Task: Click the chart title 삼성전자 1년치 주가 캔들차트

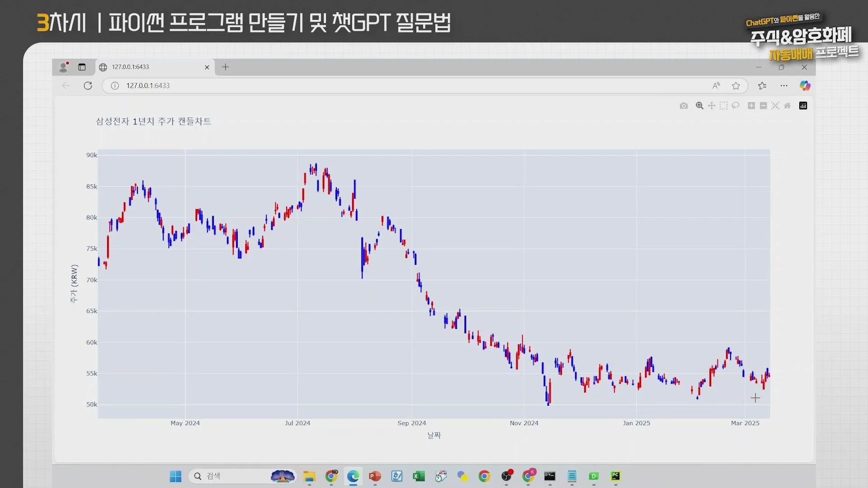Action: tap(153, 121)
